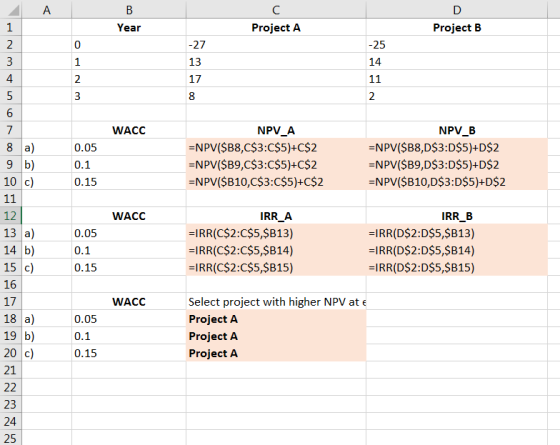Select row 1 header
Screen dimensions: 560x445
[x=10, y=28]
